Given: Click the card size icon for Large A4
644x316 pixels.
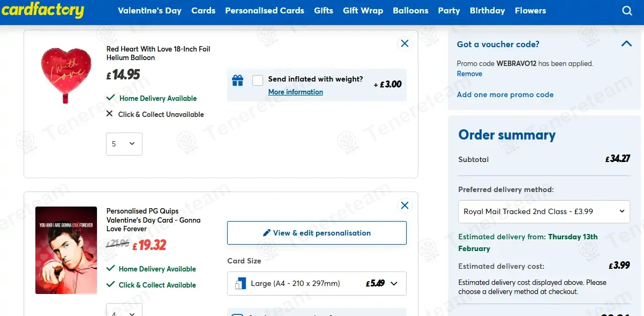Looking at the screenshot, I should (x=241, y=283).
